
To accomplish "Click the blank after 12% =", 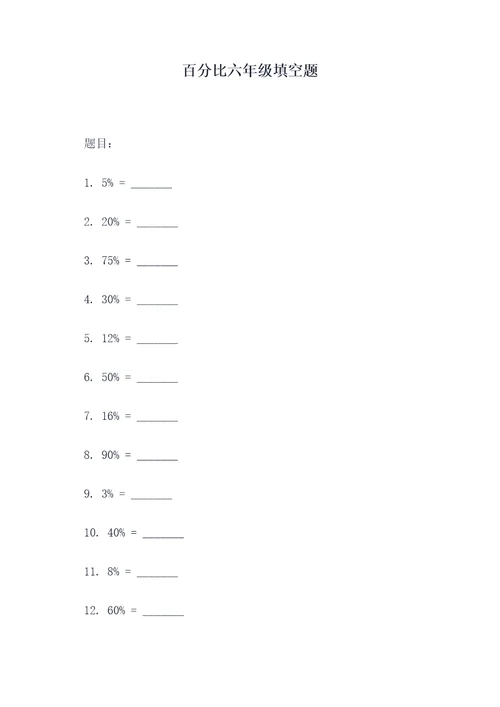I will click(x=157, y=342).
